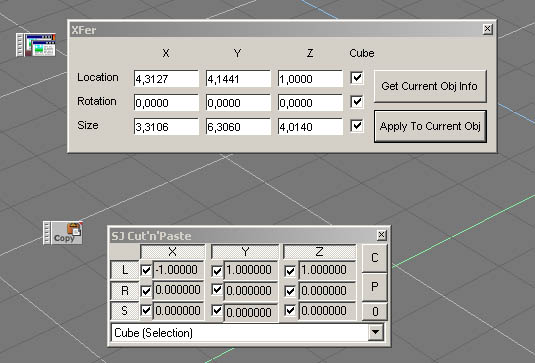Toggle the Cube checkbox for Rotation row
535x363 pixels.
[x=357, y=102]
